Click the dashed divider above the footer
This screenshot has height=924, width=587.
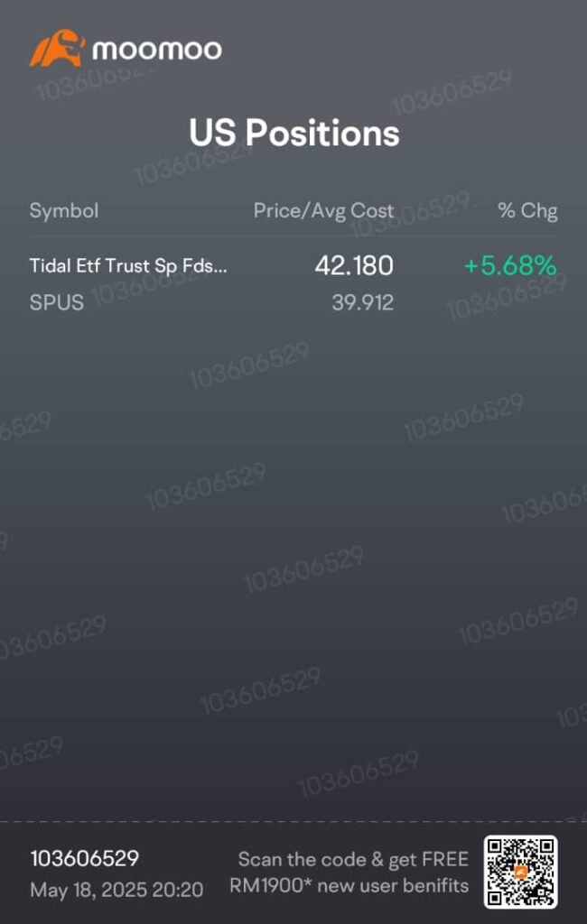tap(293, 822)
